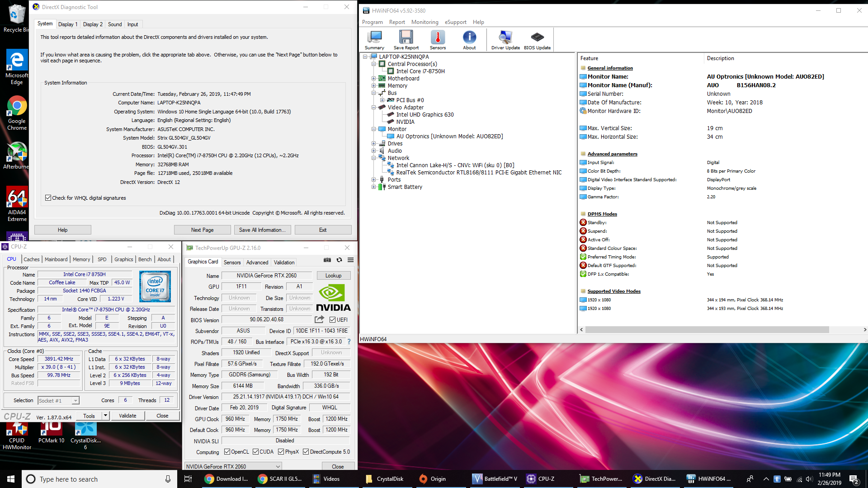
Task: Toggle UEFI checkbox in GPU-Z
Action: 332,320
